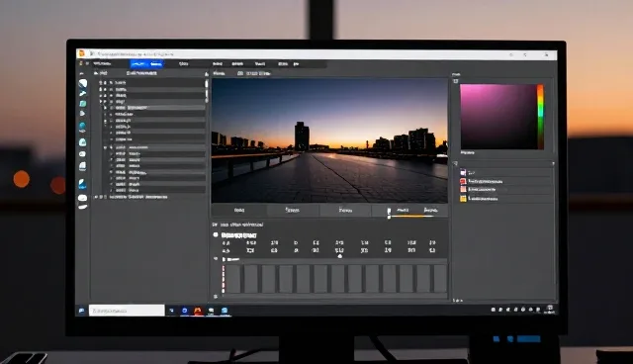Select the white oval tool near toolbar bottom
The height and width of the screenshot is (364, 633).
tap(82, 198)
